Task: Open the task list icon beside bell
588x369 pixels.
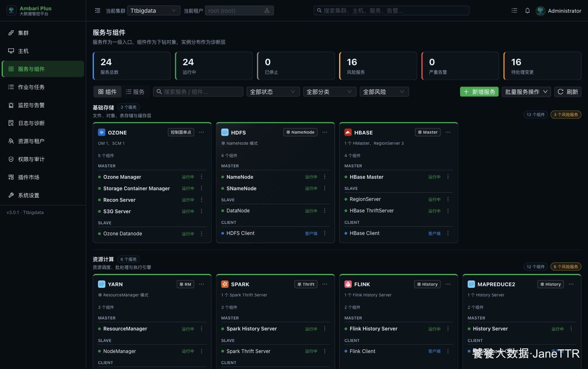Action: [514, 11]
